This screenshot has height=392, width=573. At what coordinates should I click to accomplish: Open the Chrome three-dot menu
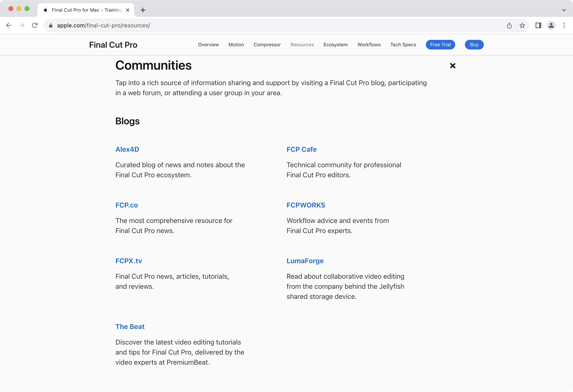click(564, 25)
